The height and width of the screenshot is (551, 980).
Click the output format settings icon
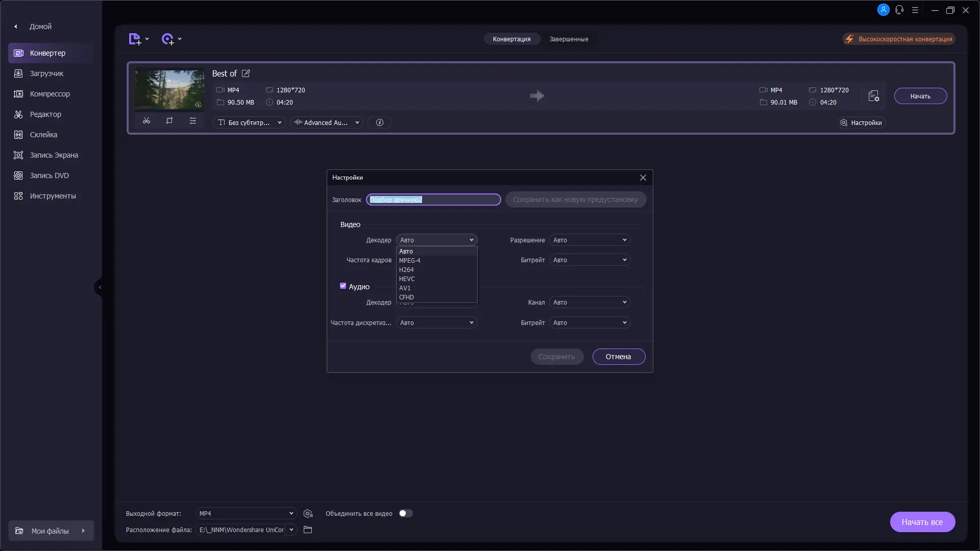(x=308, y=514)
